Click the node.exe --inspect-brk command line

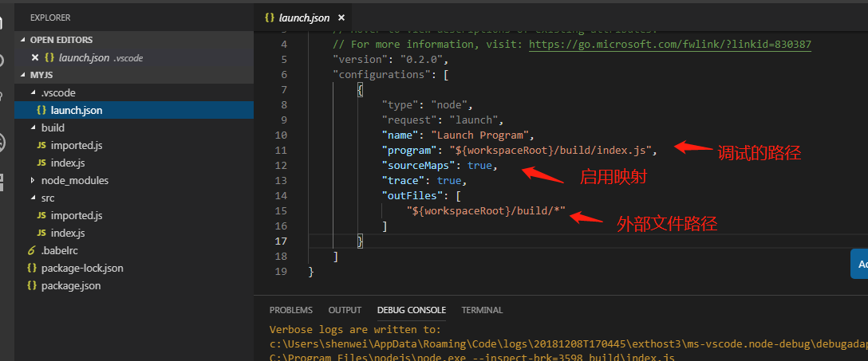point(471,358)
